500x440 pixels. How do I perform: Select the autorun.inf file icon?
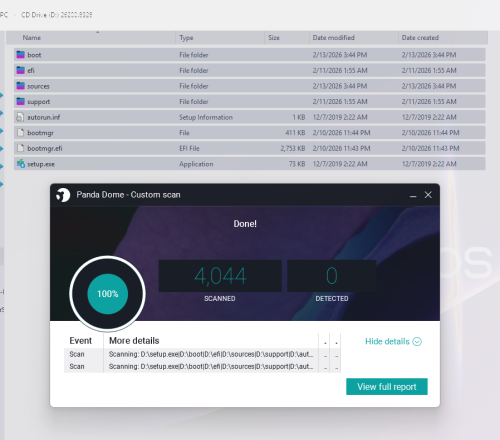point(21,117)
